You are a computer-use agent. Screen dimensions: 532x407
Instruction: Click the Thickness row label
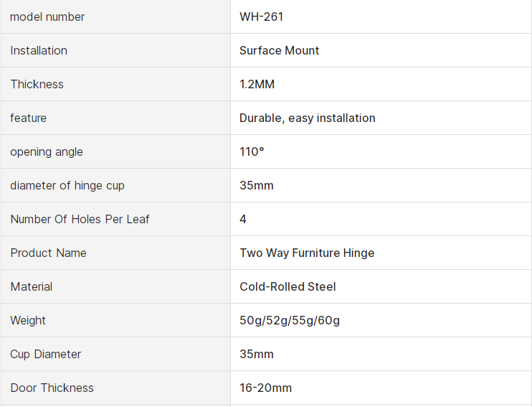[37, 84]
